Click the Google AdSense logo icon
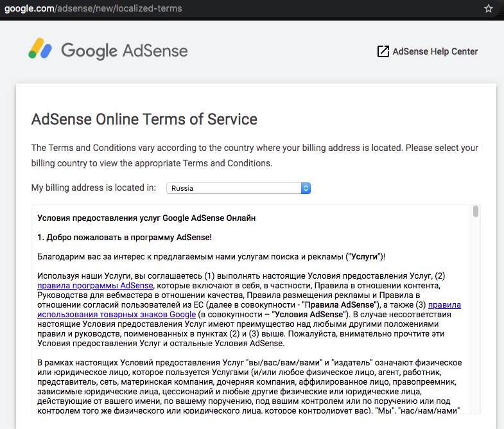This screenshot has width=504, height=429. pos(40,49)
